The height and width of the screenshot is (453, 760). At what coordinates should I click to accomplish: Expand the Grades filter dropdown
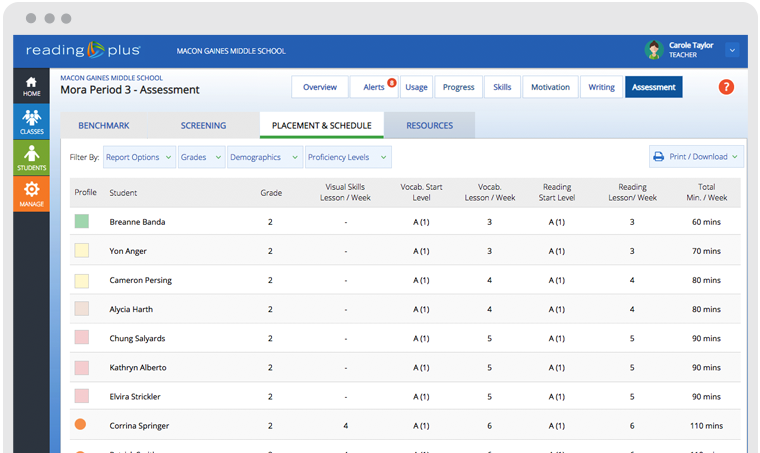tap(201, 157)
